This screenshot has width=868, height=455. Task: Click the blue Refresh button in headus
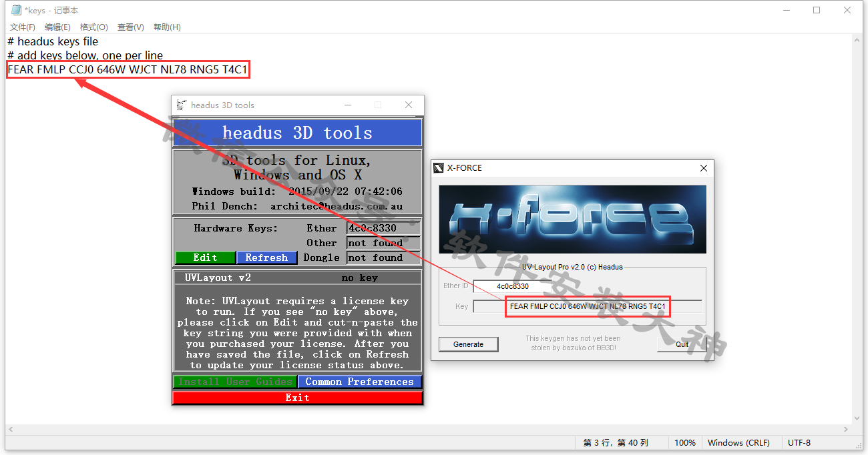[x=266, y=258]
